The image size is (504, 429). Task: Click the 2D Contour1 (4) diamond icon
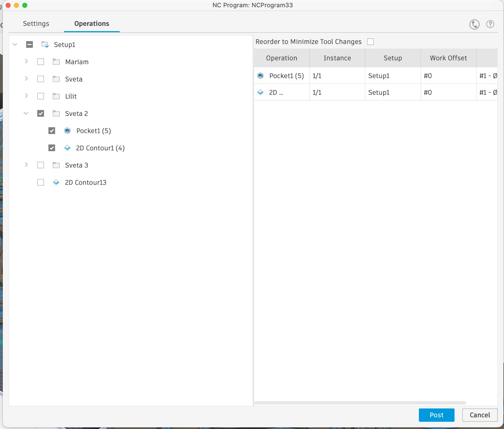point(67,148)
